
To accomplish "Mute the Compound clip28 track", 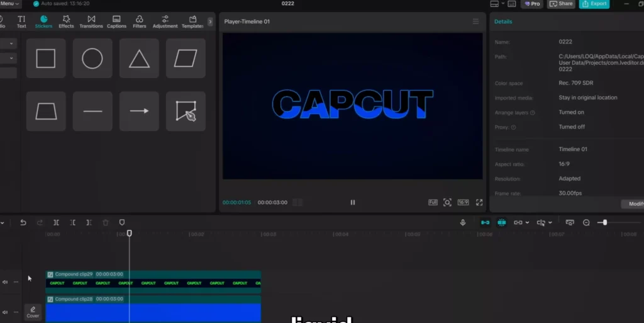I will click(5, 312).
